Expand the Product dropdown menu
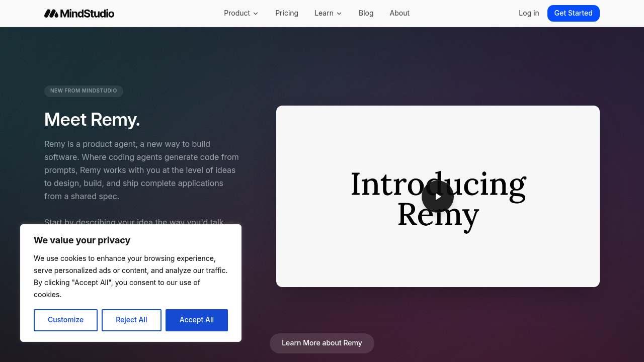This screenshot has height=362, width=644. pyautogui.click(x=241, y=13)
